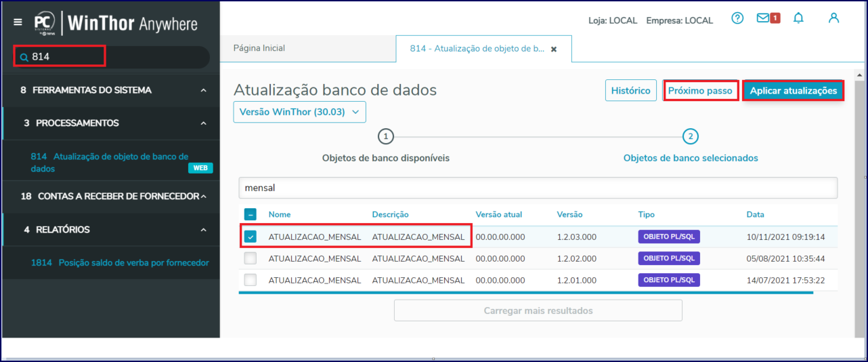Screen dimensions: 868x362
Task: Click Objetos de banco selecionados step label
Action: [x=691, y=158]
